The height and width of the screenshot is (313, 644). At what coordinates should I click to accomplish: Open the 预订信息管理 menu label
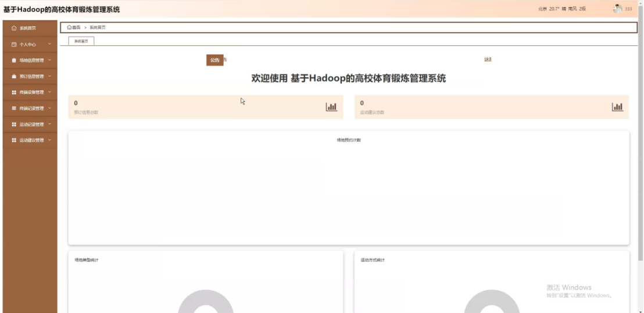pyautogui.click(x=31, y=76)
